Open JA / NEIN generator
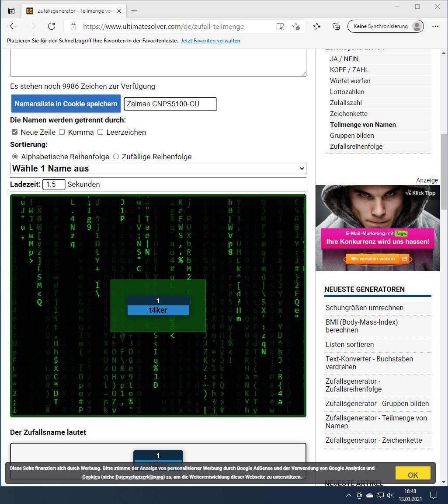Viewport: 448px width, 504px height. [344, 59]
